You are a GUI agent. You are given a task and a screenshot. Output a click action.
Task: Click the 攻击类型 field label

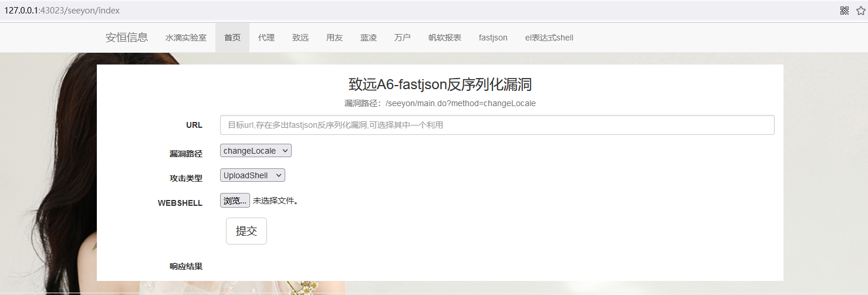pyautogui.click(x=186, y=178)
